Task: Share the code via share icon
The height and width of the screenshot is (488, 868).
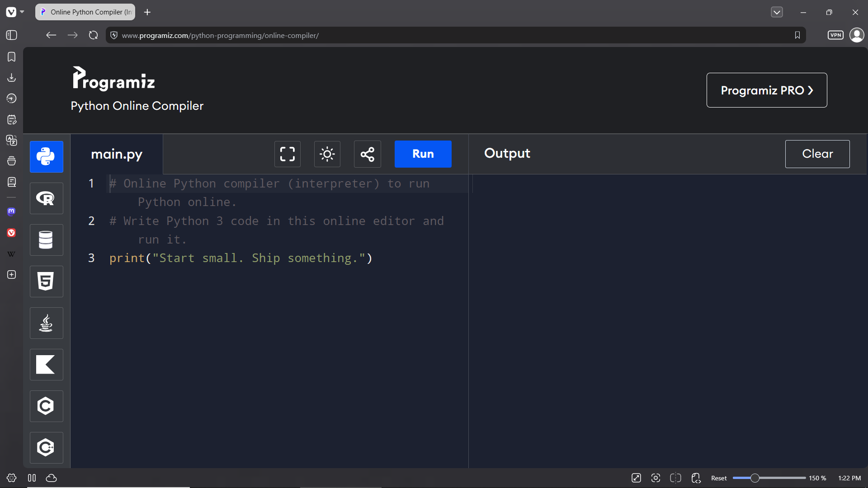Action: click(367, 154)
